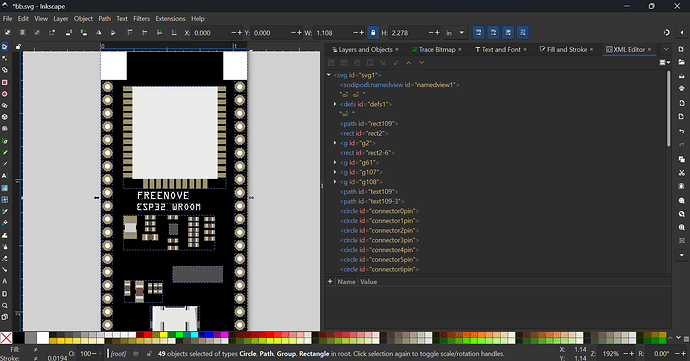Screen dimensions: 690x361
Task: Select the Ellipse tool in toolbox
Action: point(5,94)
